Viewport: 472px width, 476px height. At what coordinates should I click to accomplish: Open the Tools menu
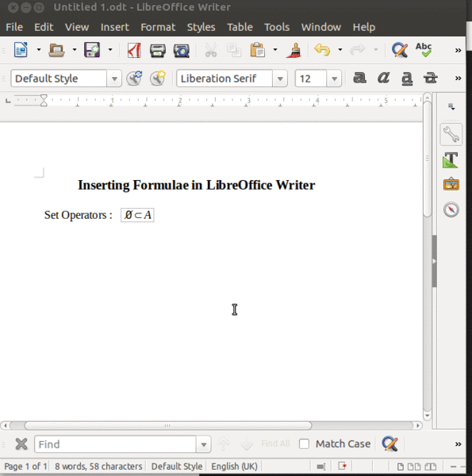pyautogui.click(x=277, y=27)
